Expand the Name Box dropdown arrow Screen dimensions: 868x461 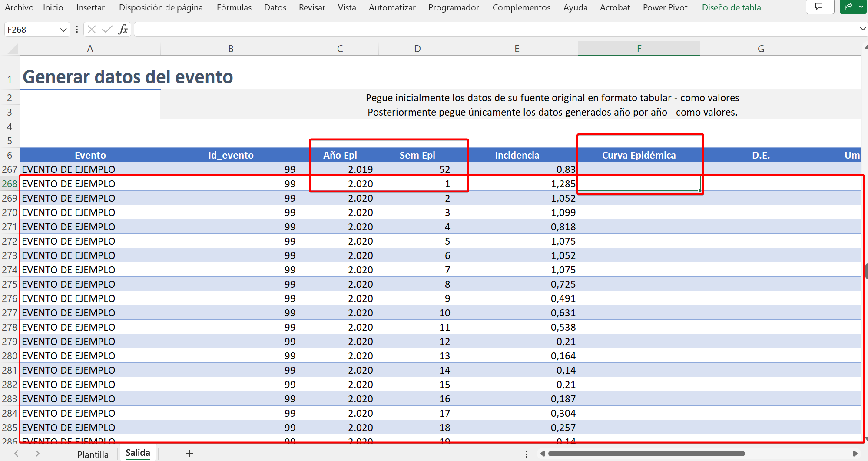coord(63,30)
